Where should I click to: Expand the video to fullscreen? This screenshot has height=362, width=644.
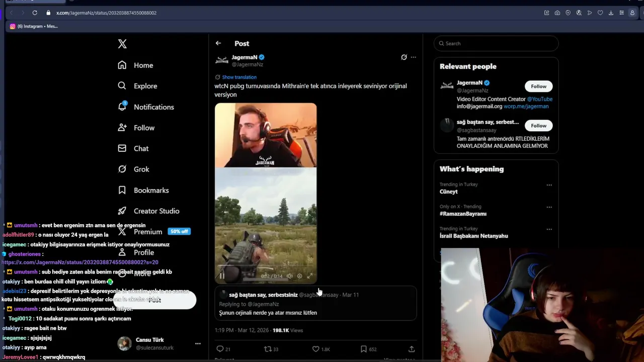pos(309,276)
